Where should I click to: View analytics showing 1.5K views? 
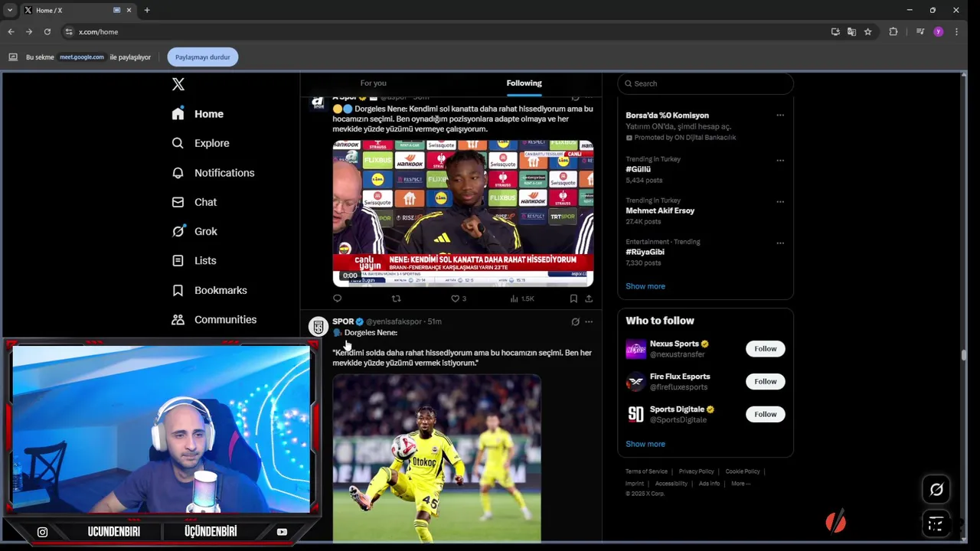coord(522,298)
